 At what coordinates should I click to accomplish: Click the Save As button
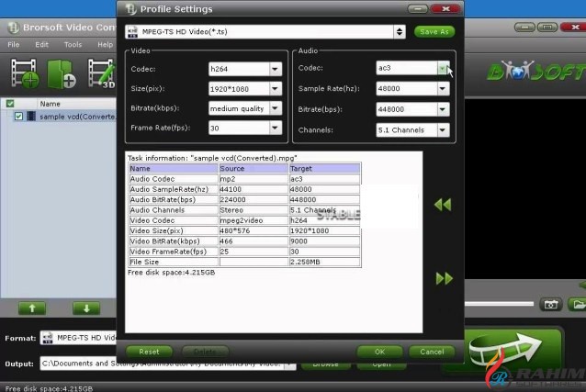coord(434,32)
